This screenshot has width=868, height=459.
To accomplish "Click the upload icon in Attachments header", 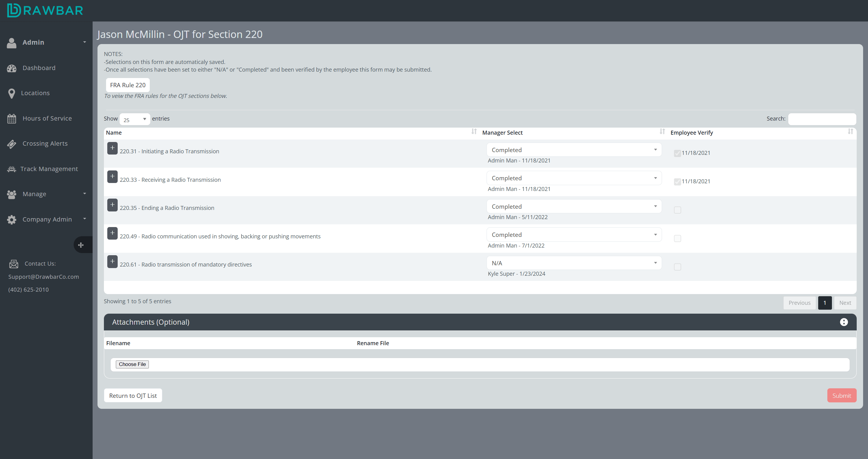I will [844, 322].
